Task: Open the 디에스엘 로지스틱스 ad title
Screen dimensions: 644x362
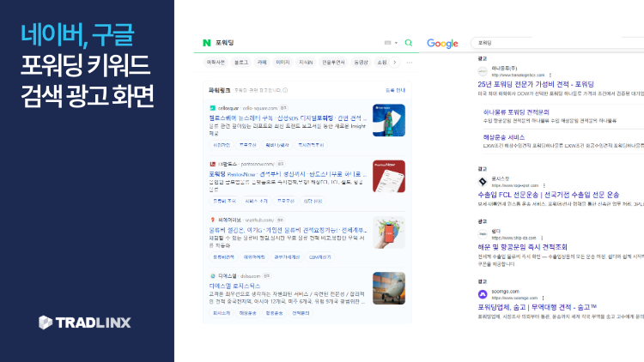Action: coord(234,286)
